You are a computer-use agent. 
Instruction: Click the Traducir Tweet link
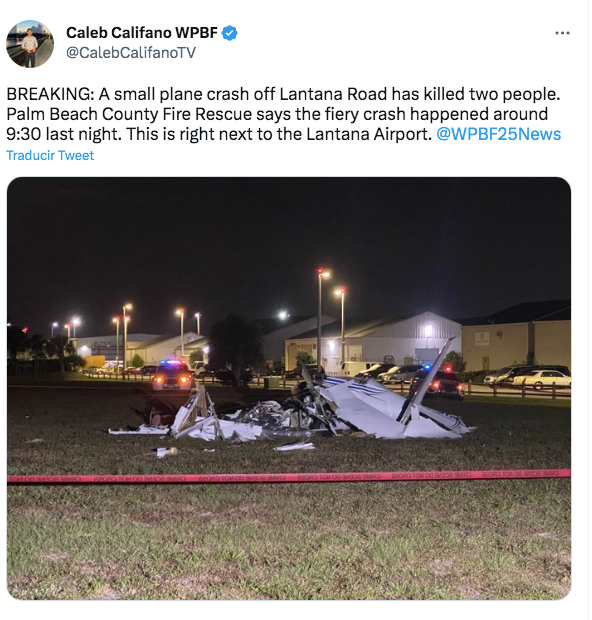pos(50,155)
